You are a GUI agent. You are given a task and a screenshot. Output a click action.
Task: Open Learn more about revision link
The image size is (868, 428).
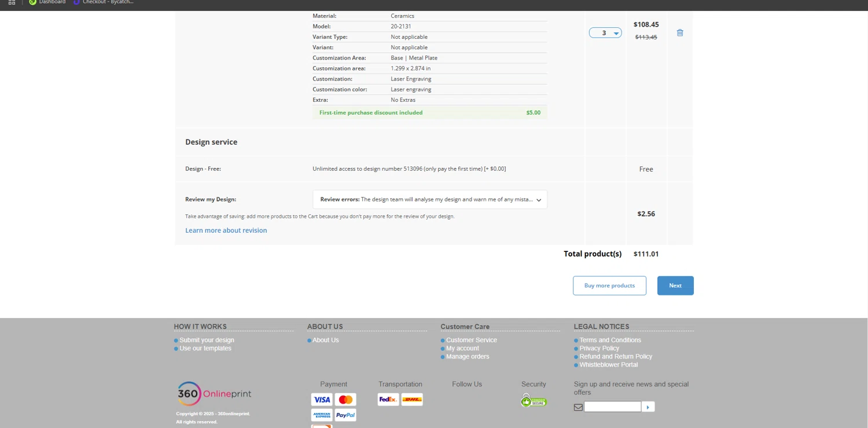coord(226,231)
